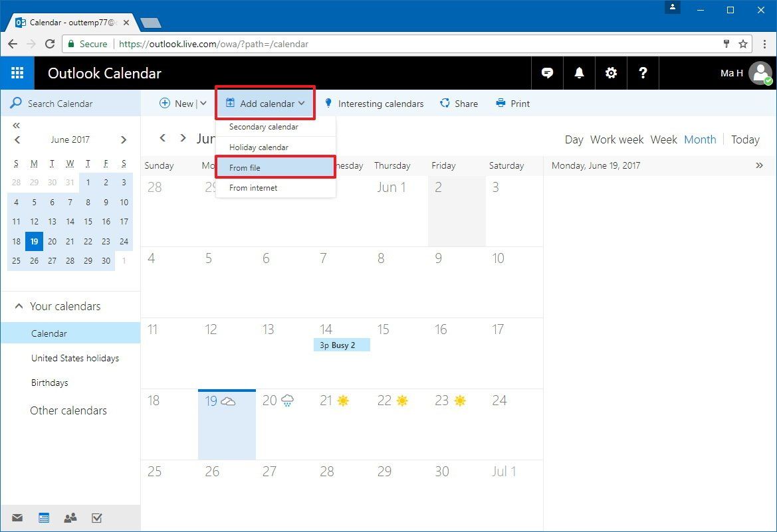
Task: Choose Secondary calendar from the menu
Action: tap(276, 127)
